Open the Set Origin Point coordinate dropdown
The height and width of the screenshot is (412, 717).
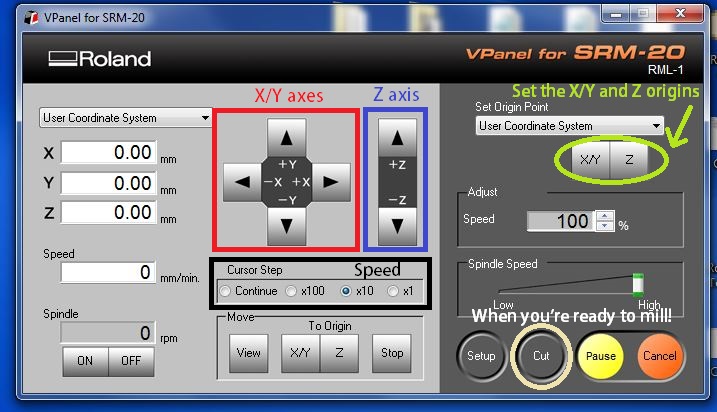569,126
